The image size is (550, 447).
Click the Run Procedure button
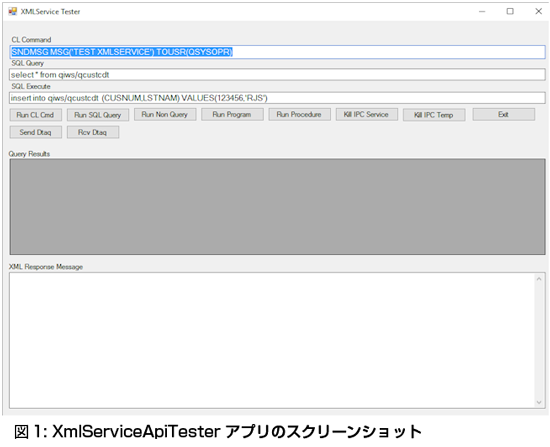coord(299,114)
